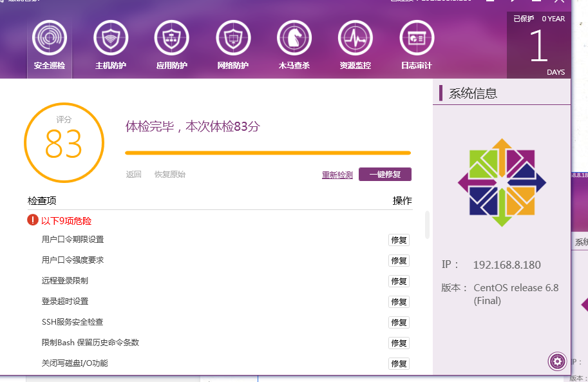This screenshot has width=588, height=382.
Task: Fix the 关闭写磁盘I/O功能 disk I/O item
Action: (x=399, y=363)
